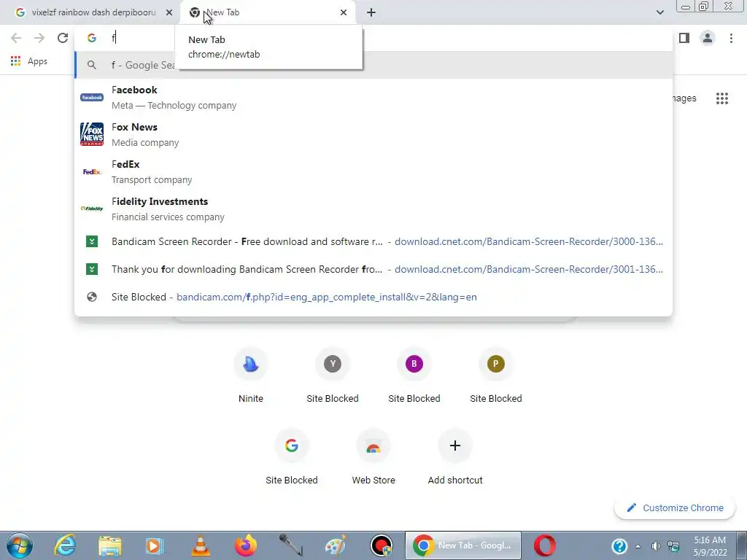The width and height of the screenshot is (747, 560).
Task: Click the Facebook logo icon in suggestions
Action: click(92, 97)
